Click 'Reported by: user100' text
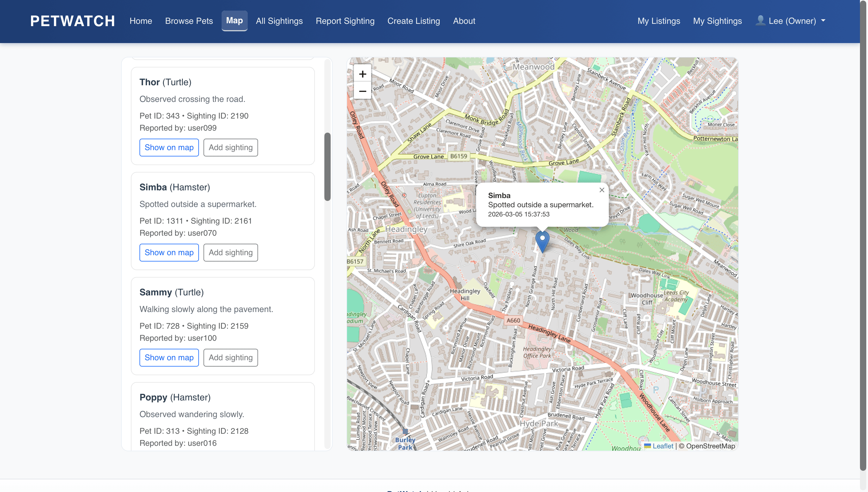 pos(178,338)
